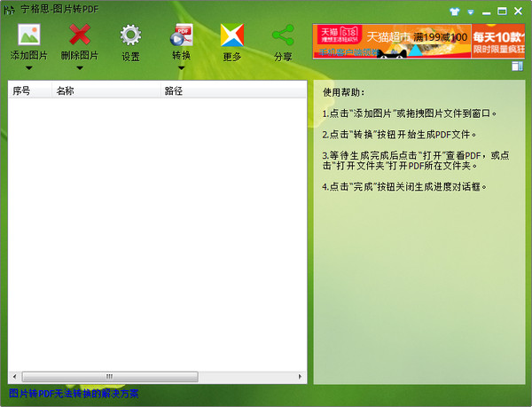Screen dimensions: 532x407
Task: Click the green 分享 (Share) icon
Action: click(283, 35)
